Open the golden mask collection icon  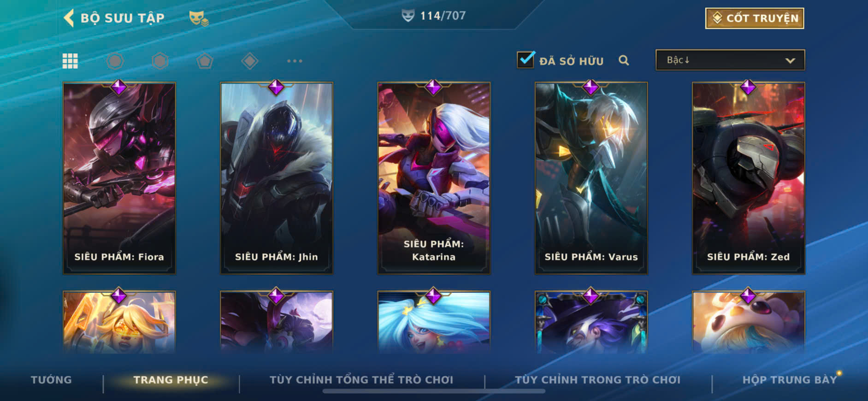[x=199, y=18]
